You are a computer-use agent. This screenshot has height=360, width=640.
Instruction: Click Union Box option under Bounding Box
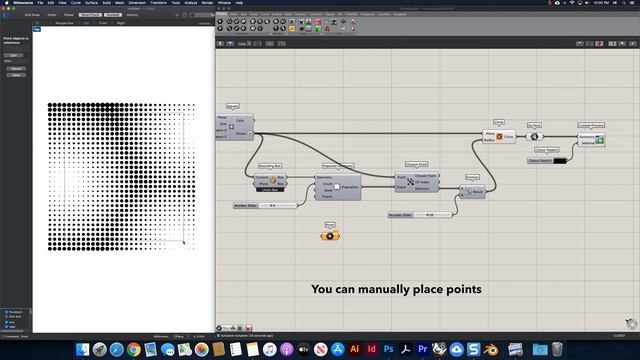270,190
